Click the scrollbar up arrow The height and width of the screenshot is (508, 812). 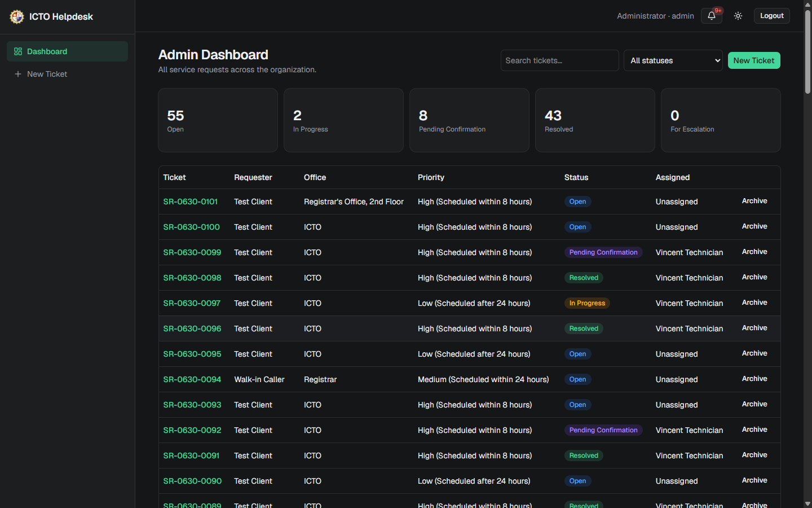pyautogui.click(x=807, y=4)
